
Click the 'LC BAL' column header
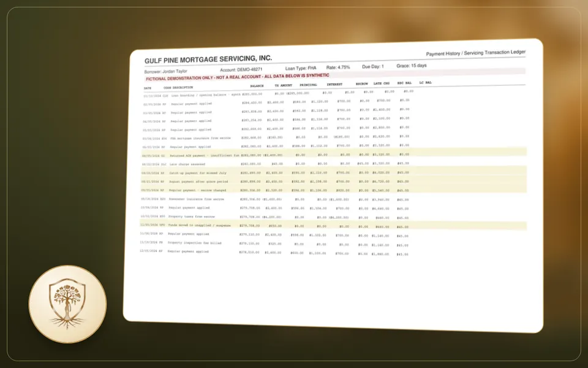click(x=425, y=83)
